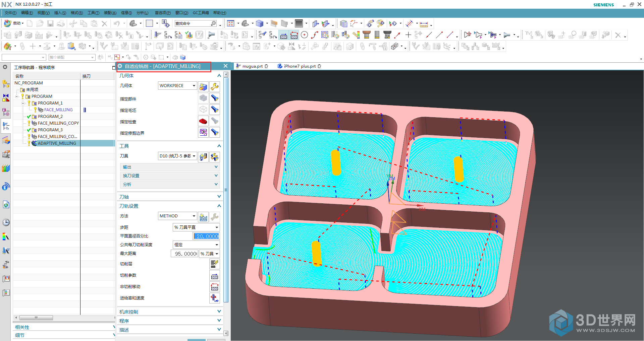This screenshot has width=644, height=341.
Task: Select FACE_MILLING_COPY in the navigator
Action: (x=58, y=123)
